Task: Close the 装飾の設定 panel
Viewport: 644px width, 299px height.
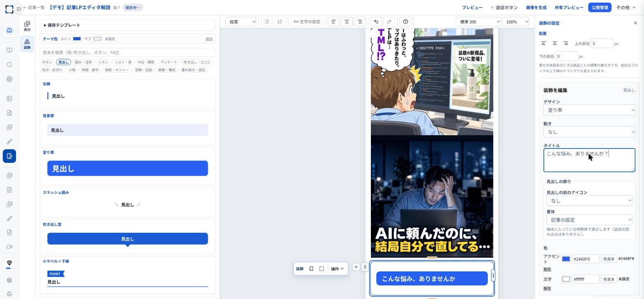Action: (x=635, y=23)
